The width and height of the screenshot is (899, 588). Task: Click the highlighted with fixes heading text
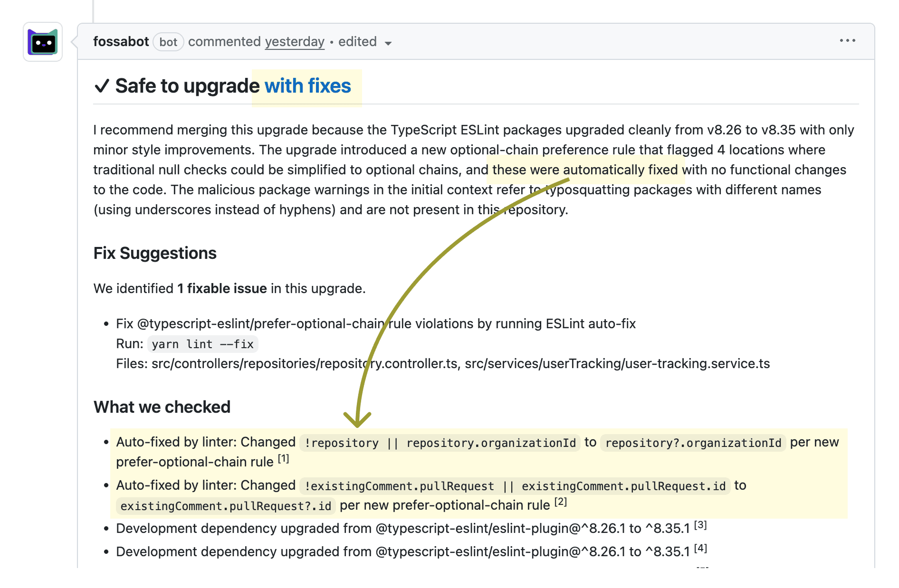pyautogui.click(x=308, y=86)
